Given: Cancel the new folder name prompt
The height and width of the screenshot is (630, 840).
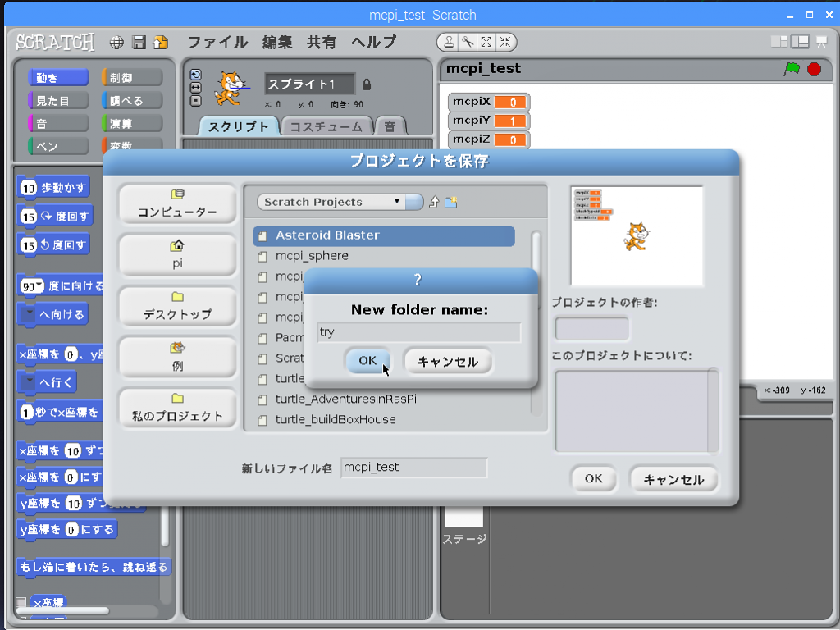Looking at the screenshot, I should coord(448,362).
